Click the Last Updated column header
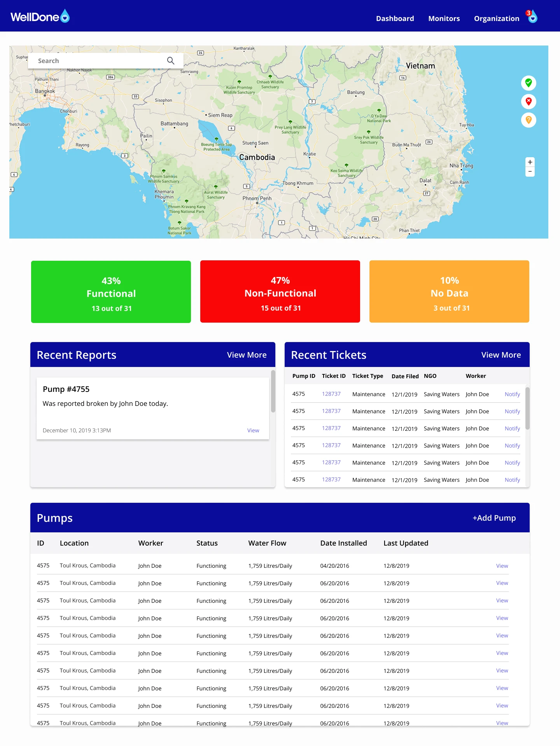 click(406, 543)
